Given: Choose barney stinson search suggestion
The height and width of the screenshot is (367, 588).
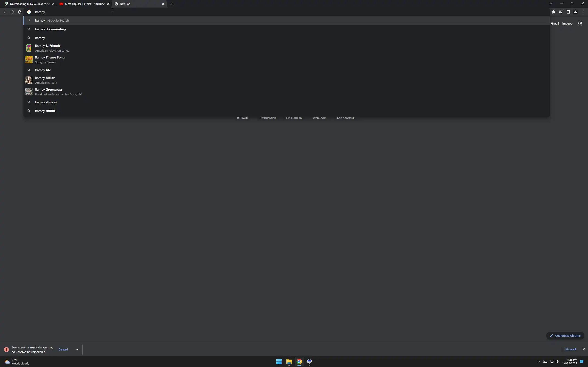Looking at the screenshot, I should coord(46,102).
